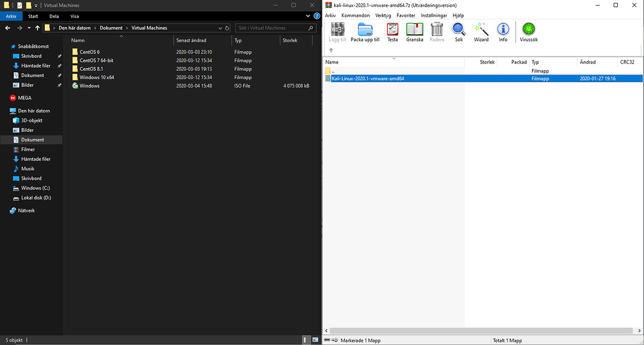The width and height of the screenshot is (644, 345).
Task: Click the Sök magnifier icon in WinRAR
Action: [x=459, y=32]
